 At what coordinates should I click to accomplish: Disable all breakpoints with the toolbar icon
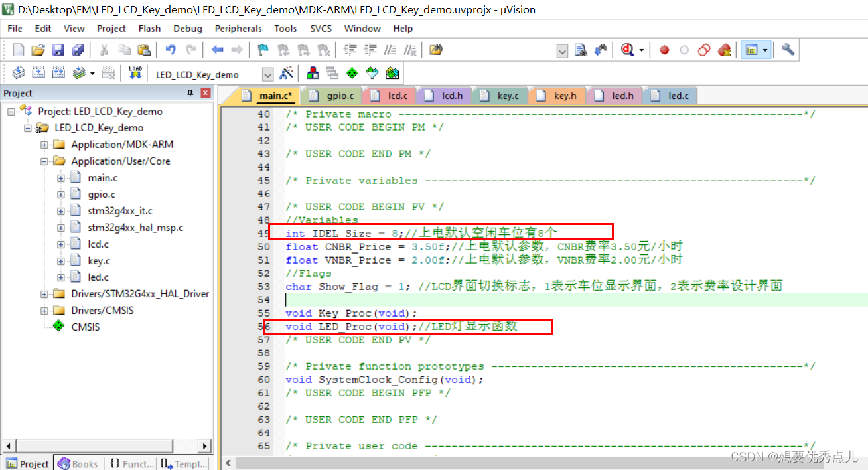click(x=703, y=50)
